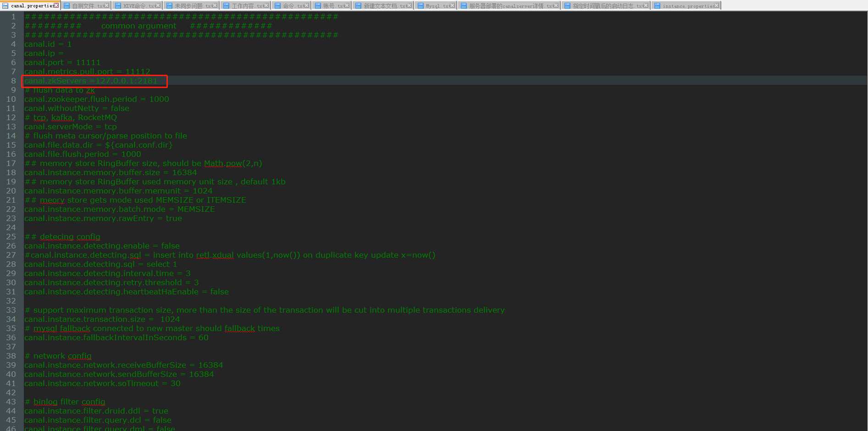Viewport: 868px width, 431px height.
Task: Click 'canal.instance.filter.query.dcl = false' line
Action: click(98, 420)
